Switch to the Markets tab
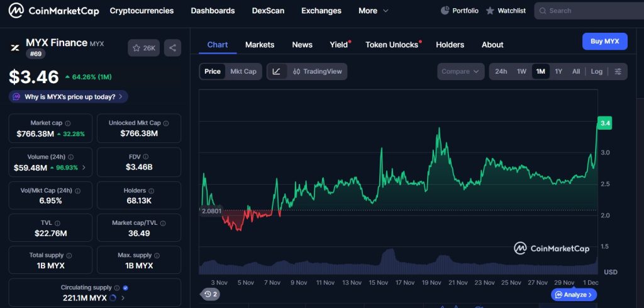Screen dimensions: 644x308 260,45
